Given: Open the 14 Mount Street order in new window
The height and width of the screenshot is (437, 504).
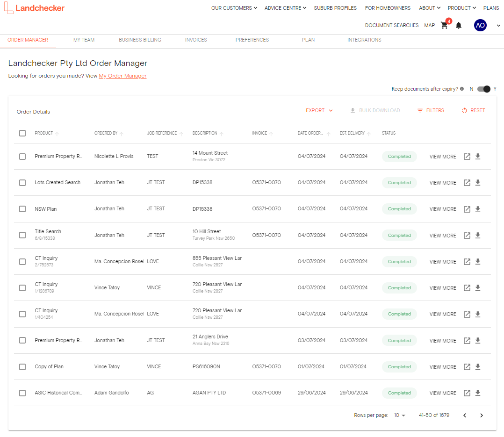Looking at the screenshot, I should [x=467, y=157].
